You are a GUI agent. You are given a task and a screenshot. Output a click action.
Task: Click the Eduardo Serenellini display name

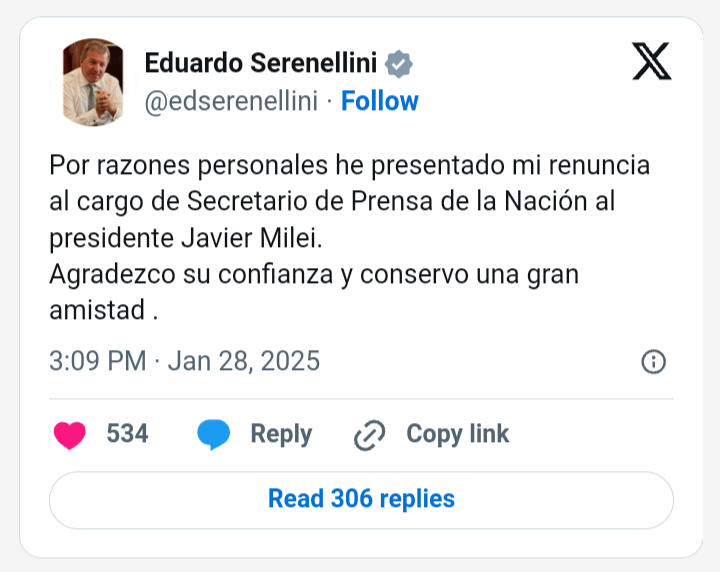click(260, 64)
